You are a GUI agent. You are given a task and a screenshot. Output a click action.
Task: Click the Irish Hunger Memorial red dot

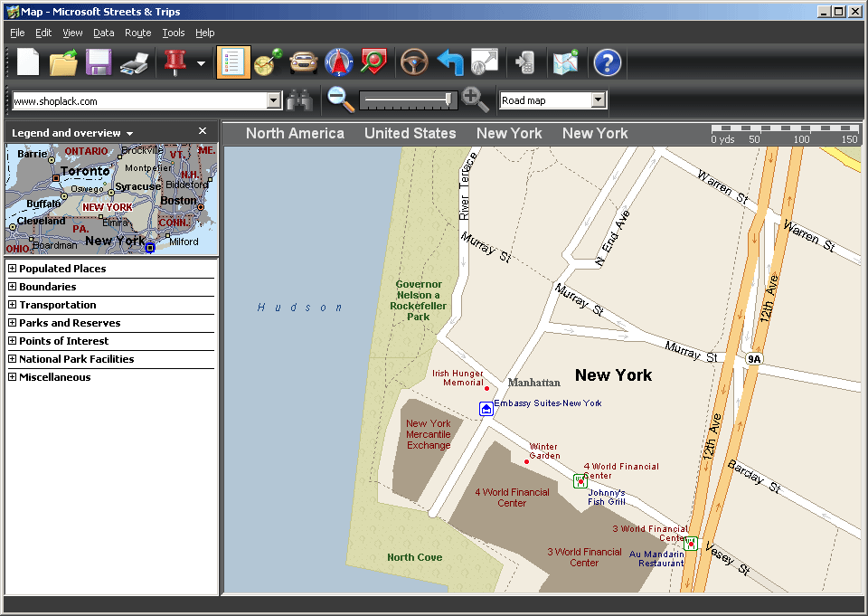click(486, 388)
